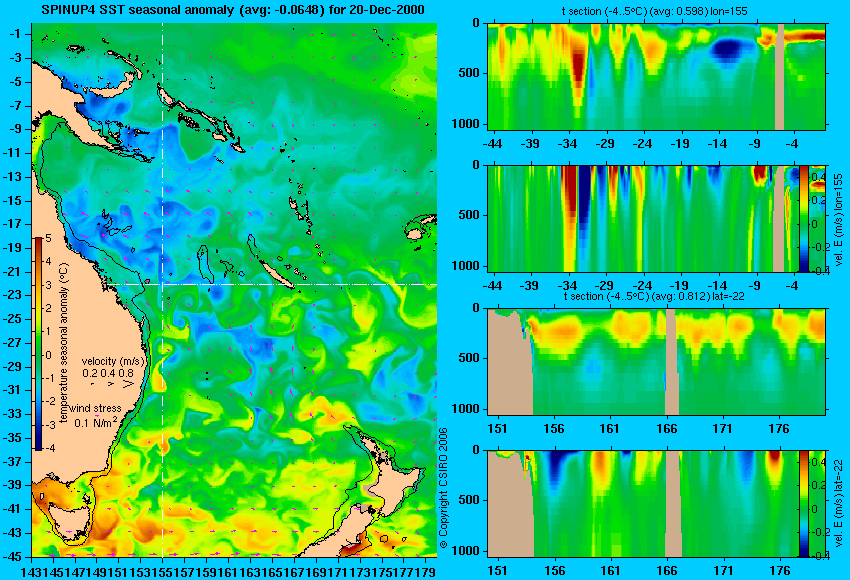
Task: Click '-44' on the top temperature section axis
Action: 492,144
